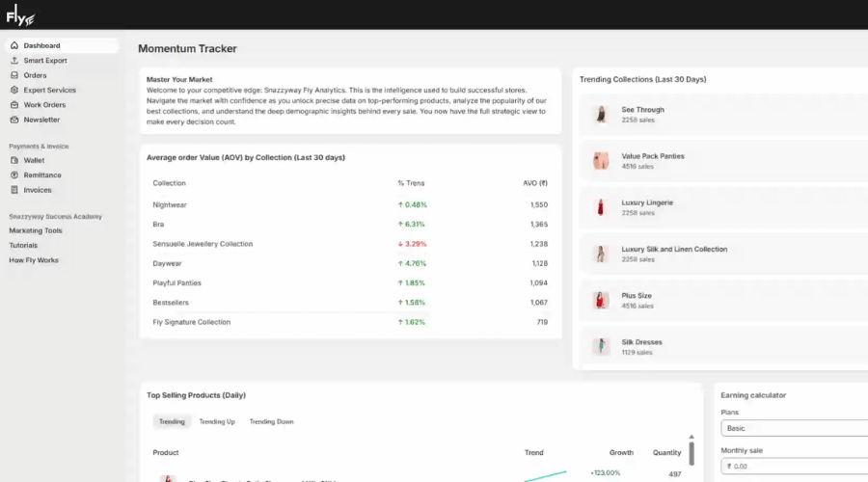Click the 3.29% downward trend value
This screenshot has height=482, width=868.
[x=412, y=244]
